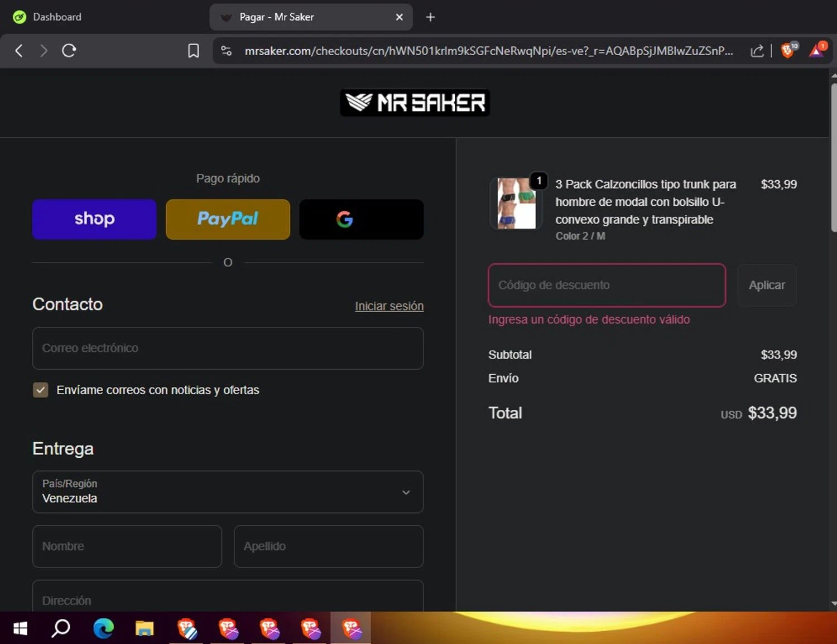
Task: Click the page scrollbar down arrow
Action: click(833, 603)
